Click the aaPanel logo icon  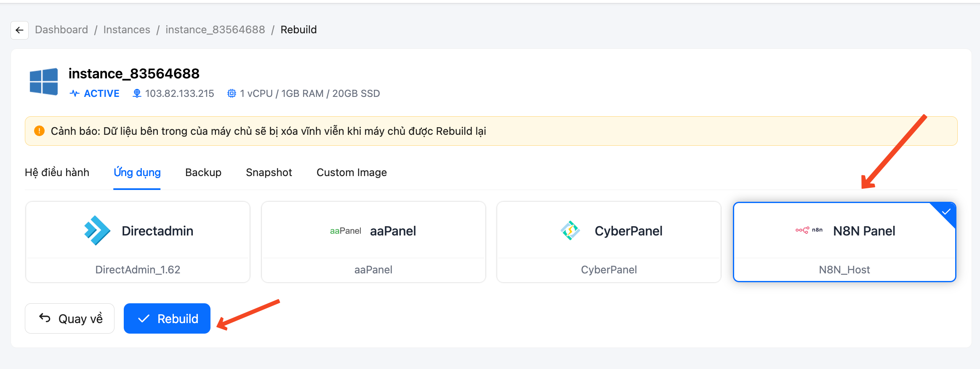346,231
